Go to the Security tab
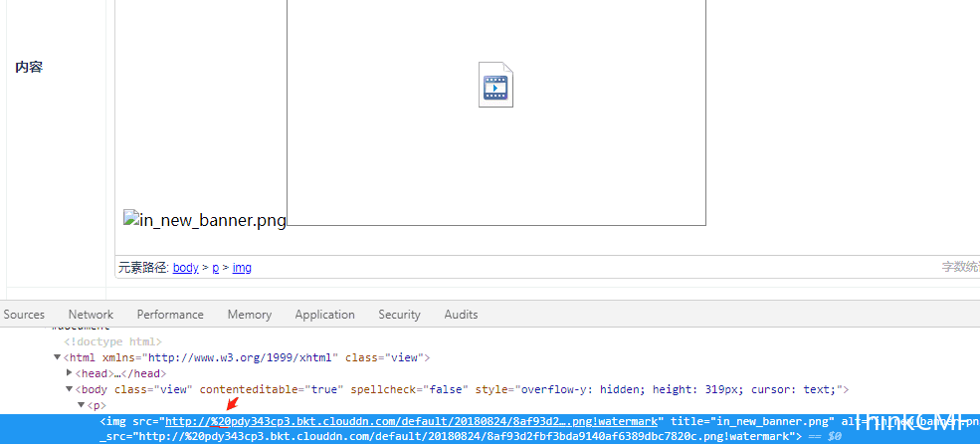 tap(399, 315)
